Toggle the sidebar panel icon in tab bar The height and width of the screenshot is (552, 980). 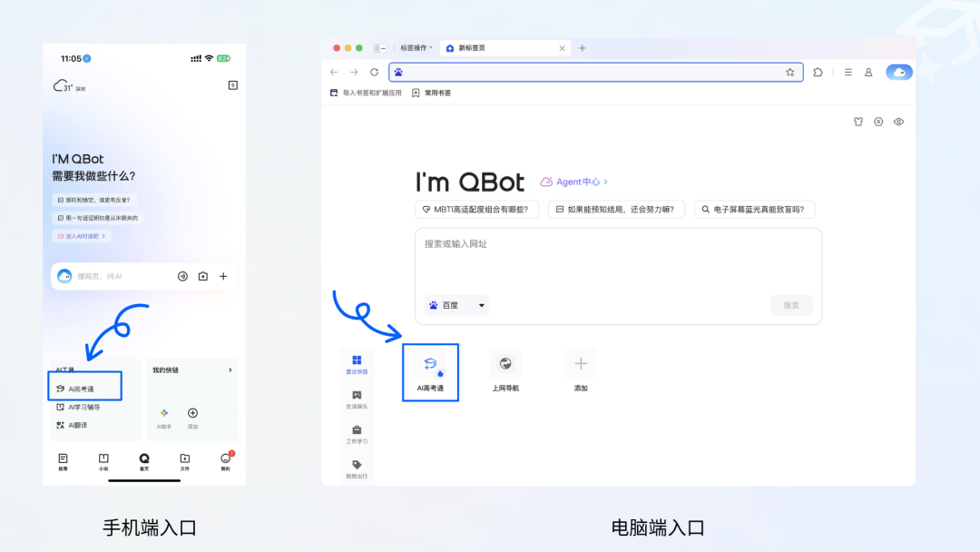(380, 48)
